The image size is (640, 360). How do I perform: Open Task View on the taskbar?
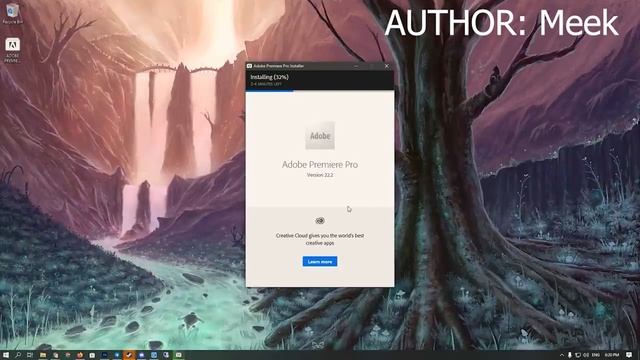point(30,355)
